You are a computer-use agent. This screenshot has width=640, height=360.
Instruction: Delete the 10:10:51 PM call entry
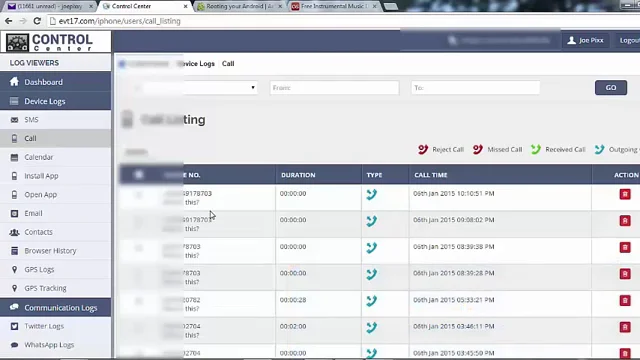pyautogui.click(x=625, y=194)
